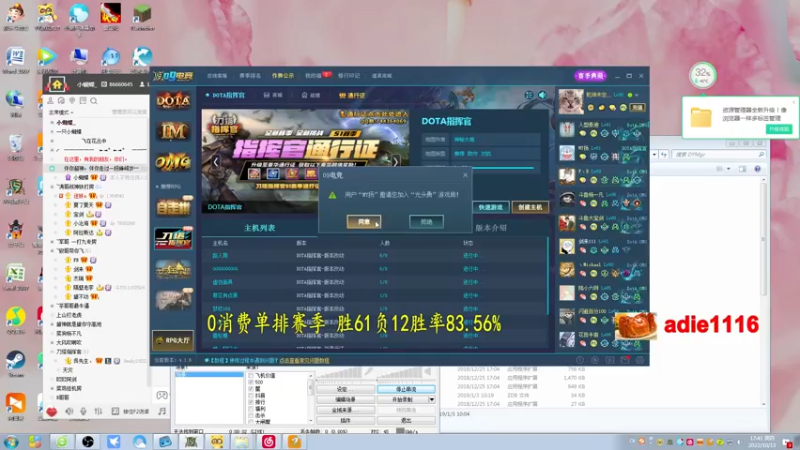Click the YY home icon
Viewport: 800px width, 450px height.
pos(57,84)
